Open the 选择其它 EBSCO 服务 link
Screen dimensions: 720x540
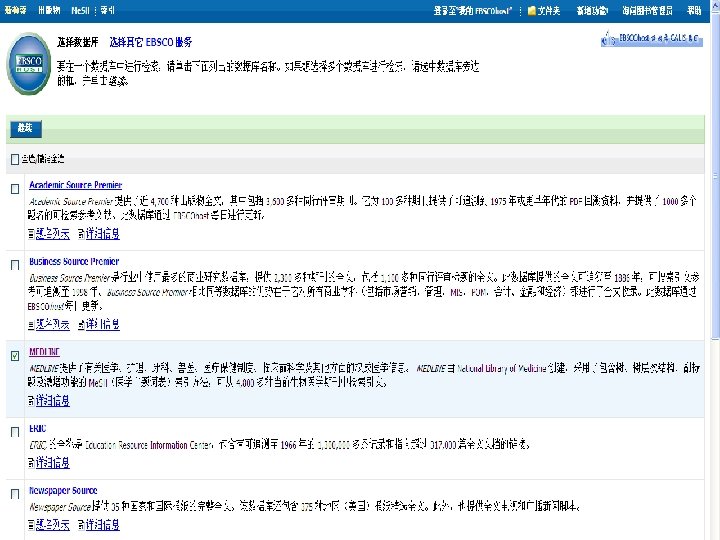click(x=151, y=42)
